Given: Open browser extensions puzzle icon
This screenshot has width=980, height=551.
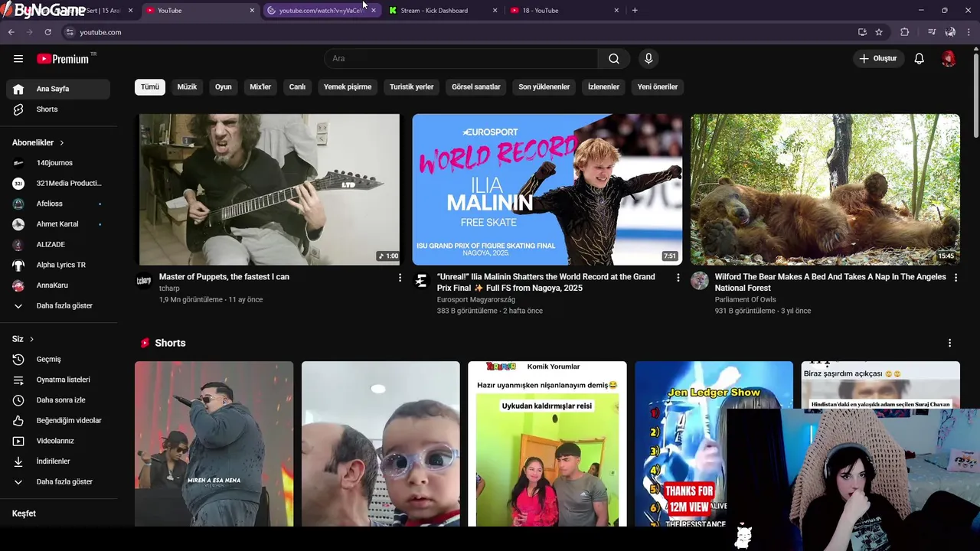Looking at the screenshot, I should click(x=905, y=32).
